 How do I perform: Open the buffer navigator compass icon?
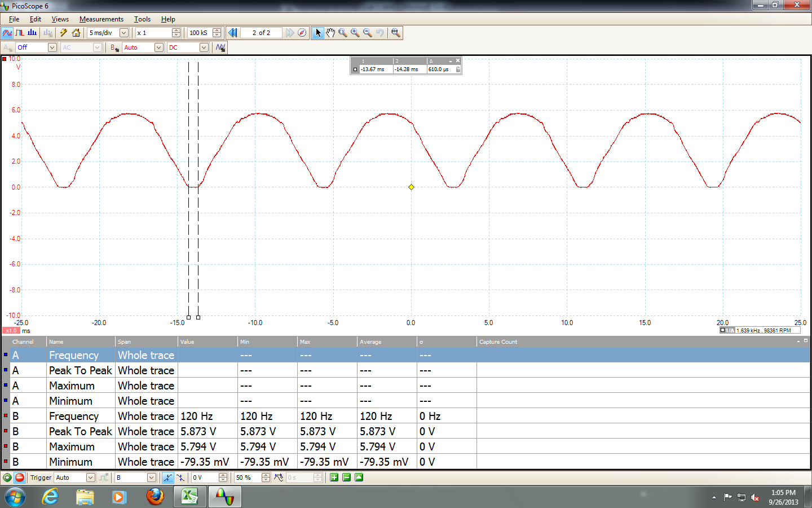pyautogui.click(x=302, y=33)
